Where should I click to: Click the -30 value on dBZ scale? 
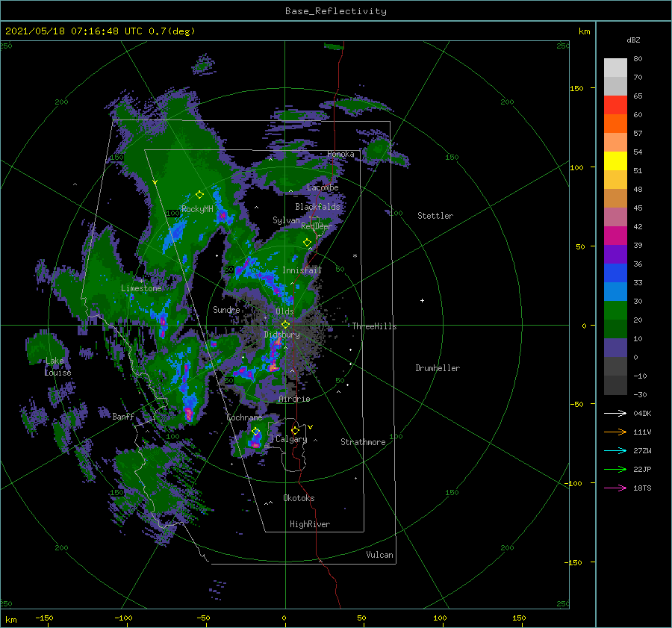641,395
